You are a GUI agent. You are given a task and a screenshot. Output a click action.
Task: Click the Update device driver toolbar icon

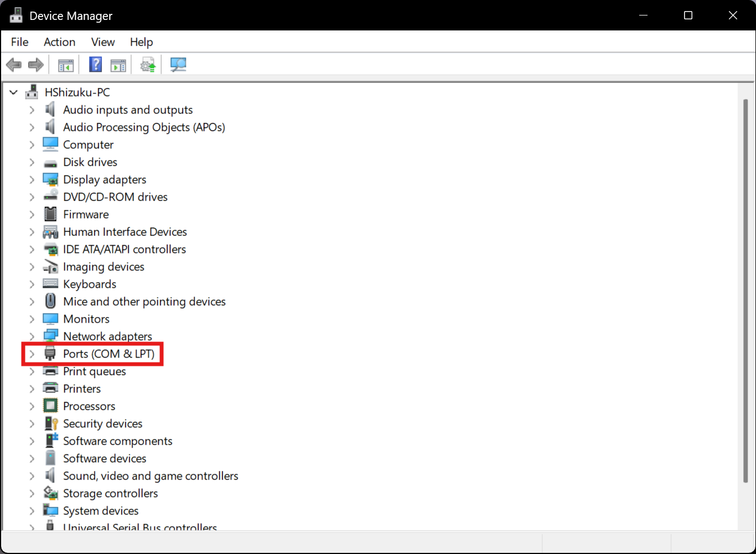tap(148, 65)
